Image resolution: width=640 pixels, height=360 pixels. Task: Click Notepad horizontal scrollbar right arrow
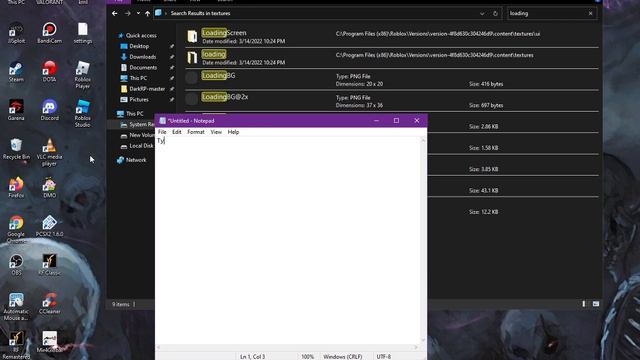coord(416,347)
